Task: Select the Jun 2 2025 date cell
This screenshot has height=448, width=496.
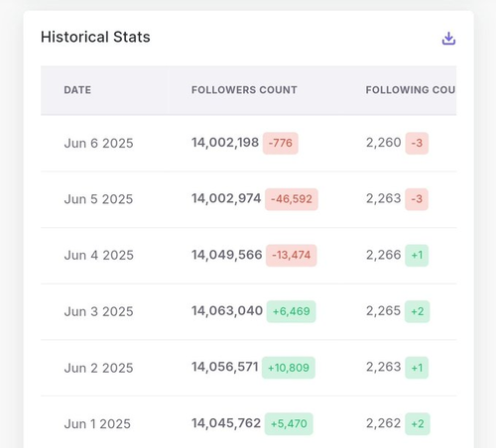Action: [98, 368]
